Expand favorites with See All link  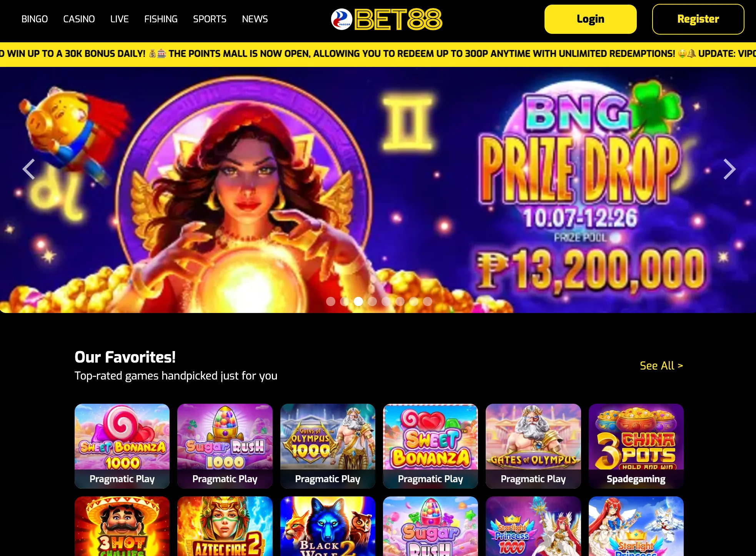[x=661, y=366]
